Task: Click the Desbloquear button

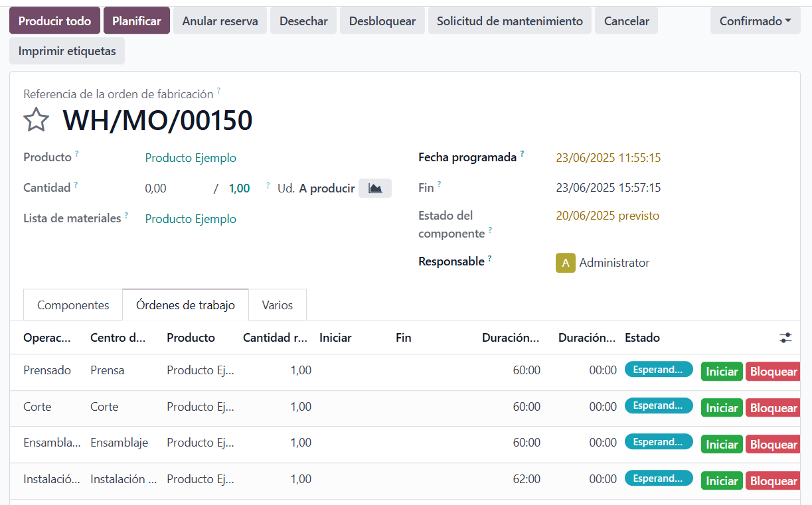Action: [x=382, y=21]
